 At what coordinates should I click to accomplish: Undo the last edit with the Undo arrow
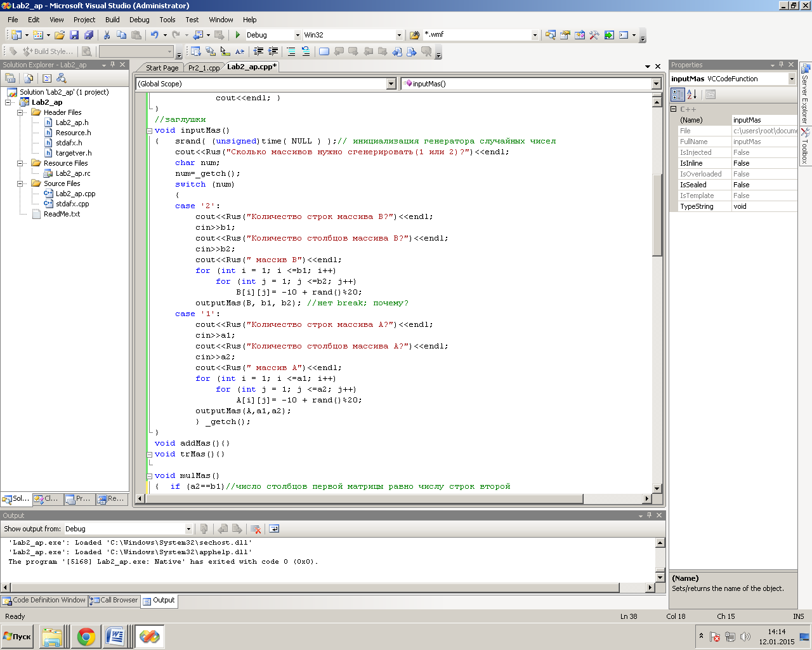coord(154,35)
